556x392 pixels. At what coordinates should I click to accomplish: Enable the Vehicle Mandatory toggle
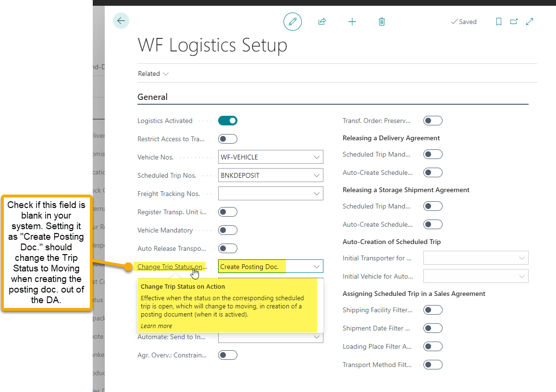pos(228,230)
